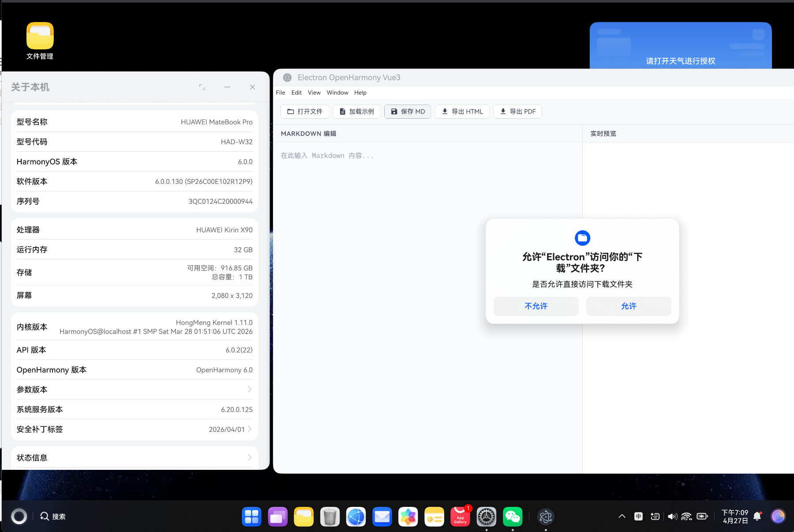Open the View menu

pos(314,93)
